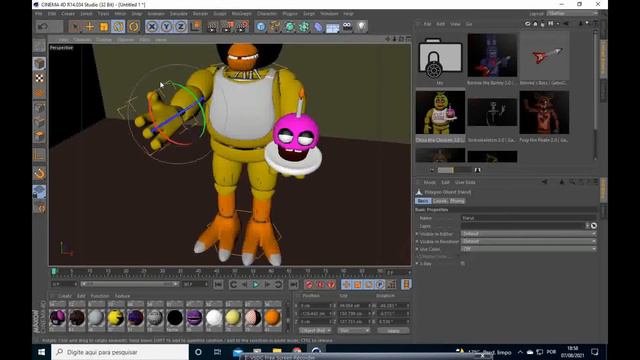Toggle Autokeying red button
The height and width of the screenshot is (360, 640).
click(x=320, y=284)
